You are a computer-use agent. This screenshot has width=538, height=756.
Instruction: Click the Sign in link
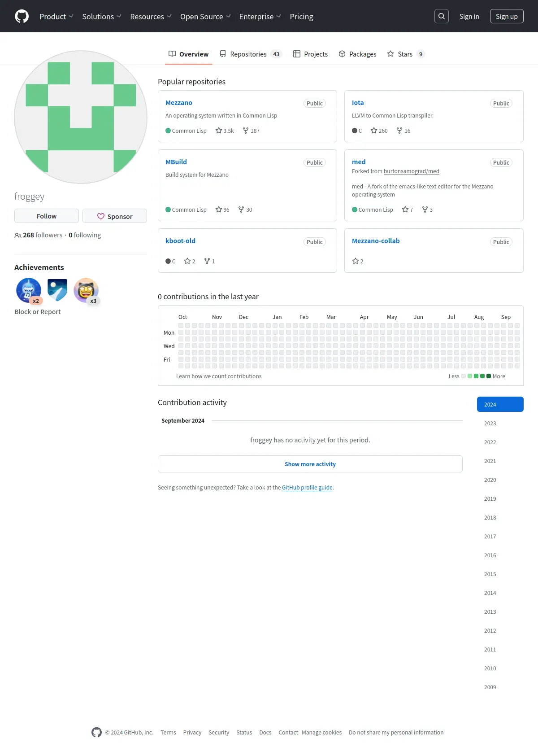pos(469,16)
